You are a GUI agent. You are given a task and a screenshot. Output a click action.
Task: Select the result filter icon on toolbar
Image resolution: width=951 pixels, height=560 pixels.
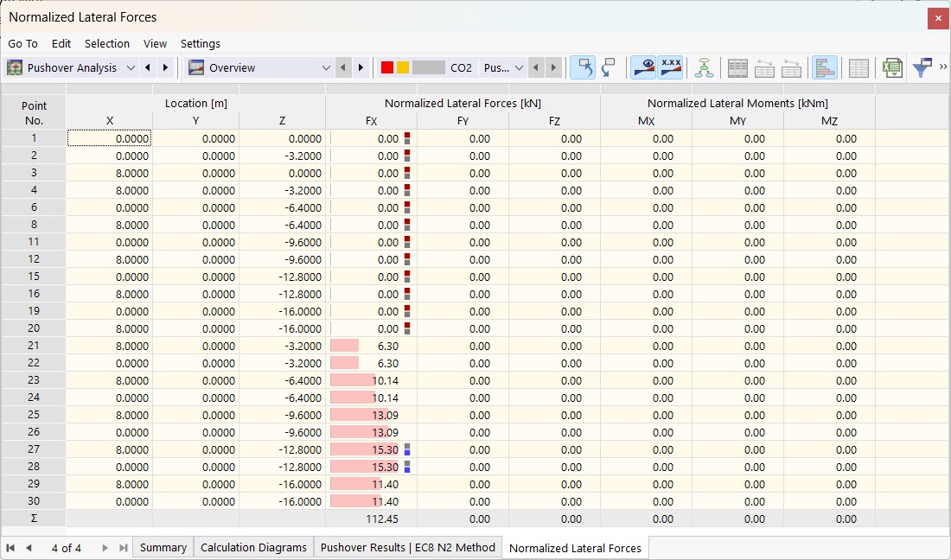(x=926, y=67)
